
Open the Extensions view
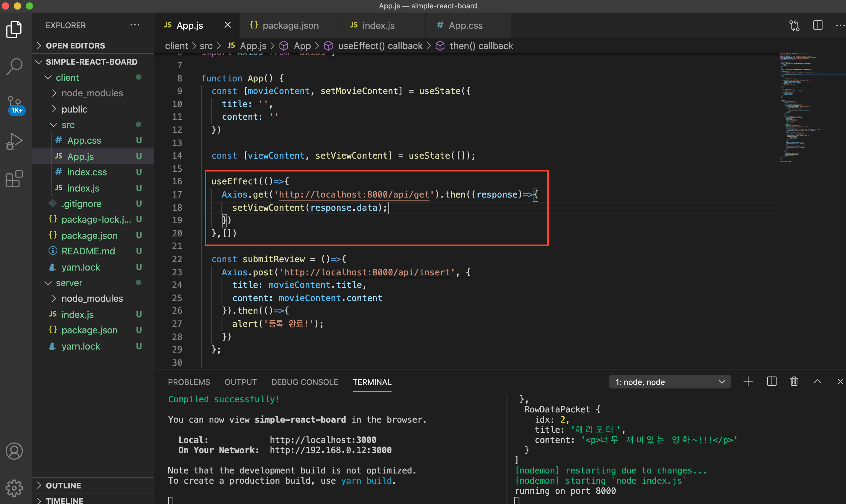pos(14,179)
